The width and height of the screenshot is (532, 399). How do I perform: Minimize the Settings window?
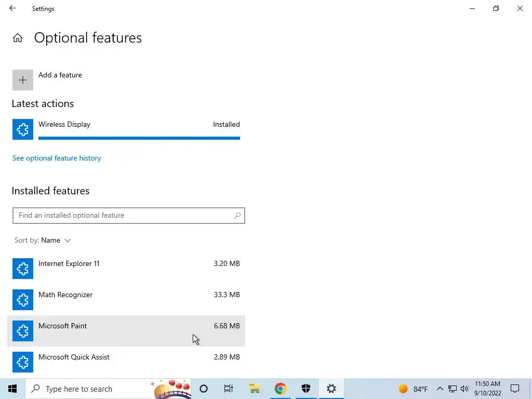pos(472,8)
